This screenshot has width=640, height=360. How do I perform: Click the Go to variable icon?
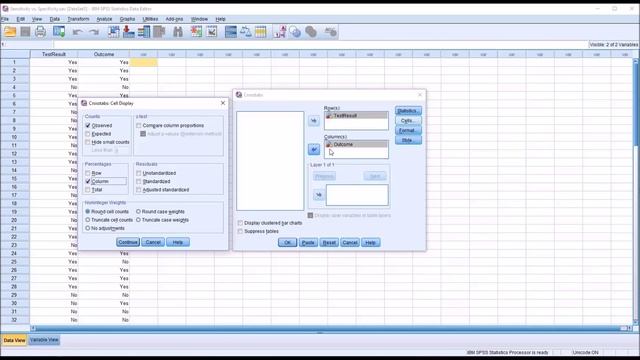click(129, 32)
